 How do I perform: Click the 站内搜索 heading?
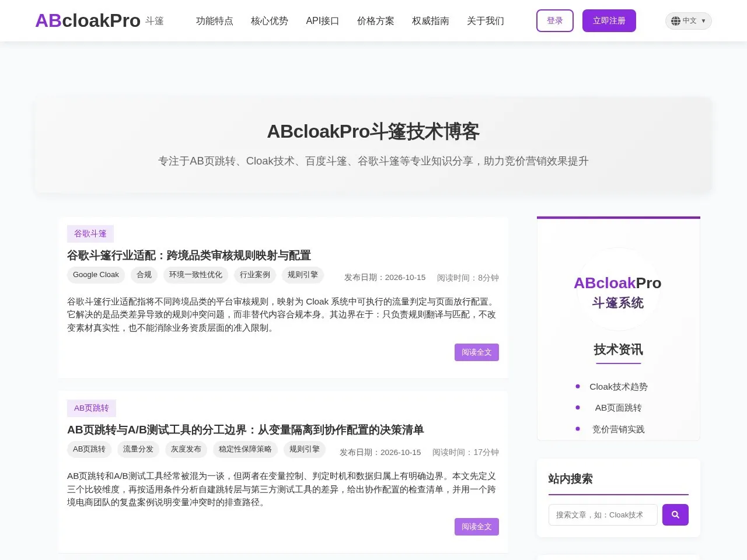click(x=571, y=479)
